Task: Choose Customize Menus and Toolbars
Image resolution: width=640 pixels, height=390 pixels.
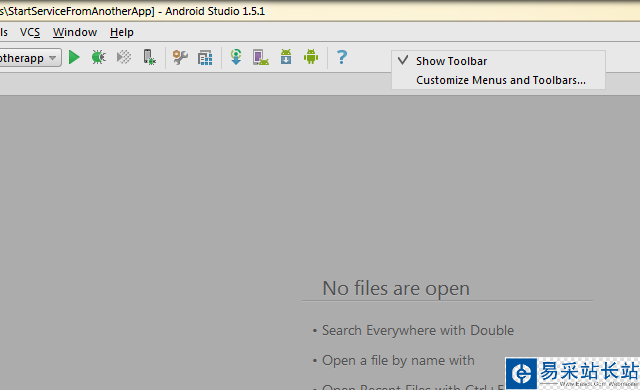Action: (498, 80)
